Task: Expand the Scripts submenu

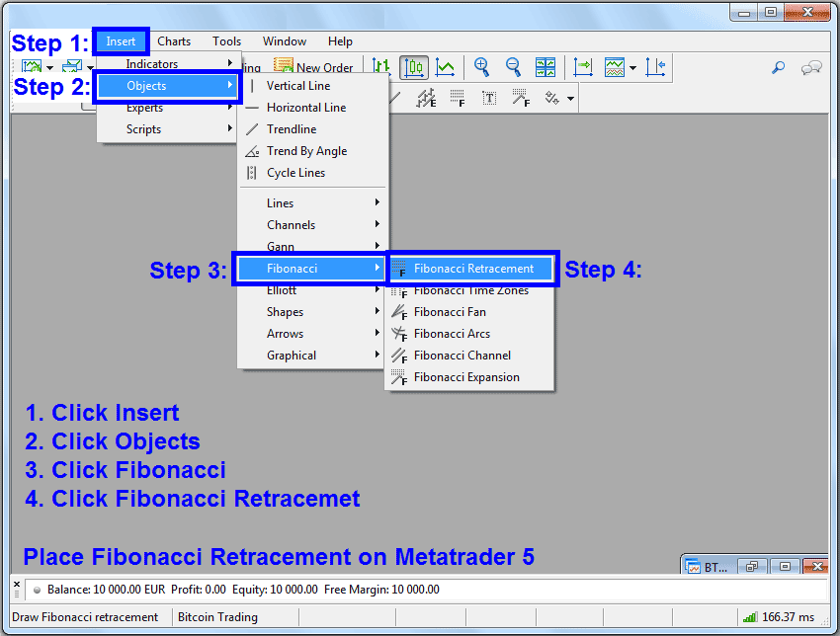Action: coord(167,129)
